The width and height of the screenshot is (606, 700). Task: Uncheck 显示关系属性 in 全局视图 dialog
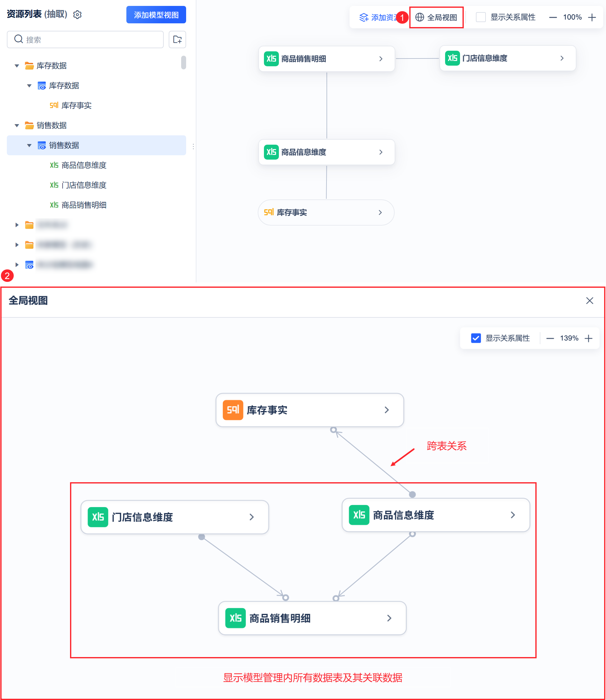476,338
